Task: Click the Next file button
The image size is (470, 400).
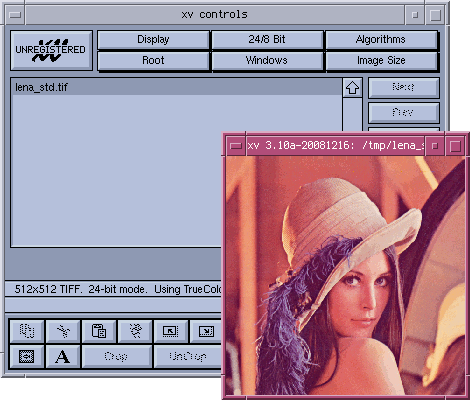Action: tap(404, 88)
